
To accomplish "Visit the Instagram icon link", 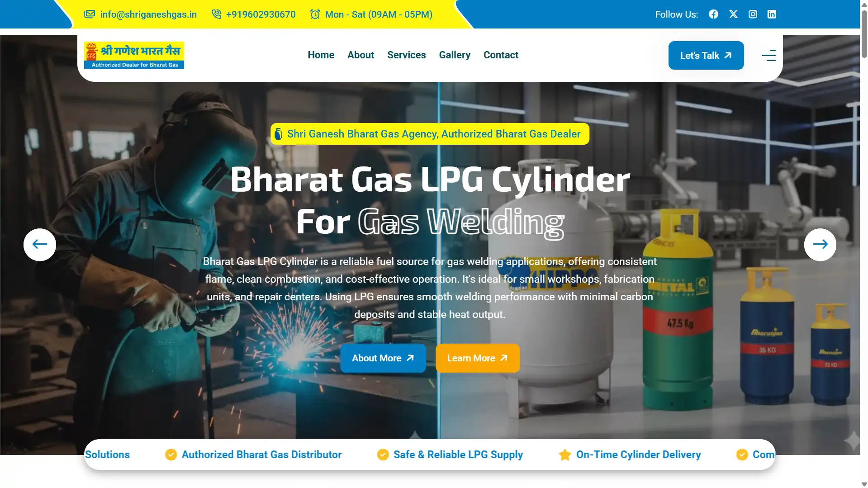I will pyautogui.click(x=753, y=14).
